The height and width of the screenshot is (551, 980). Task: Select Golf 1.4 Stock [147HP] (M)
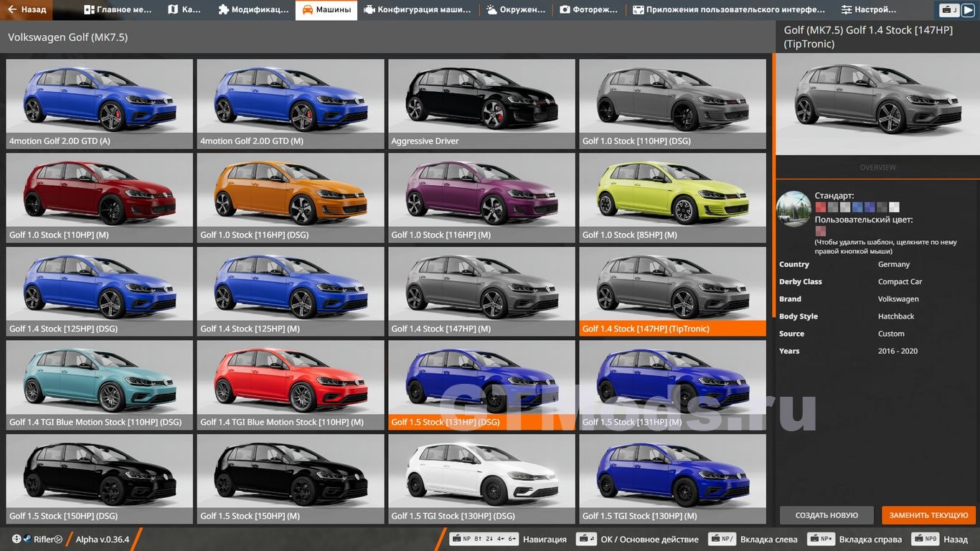(x=481, y=292)
